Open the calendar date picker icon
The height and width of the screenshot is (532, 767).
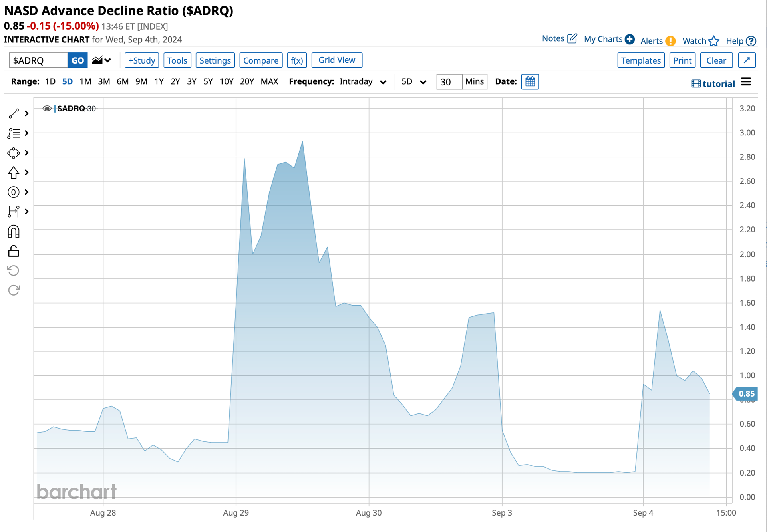tap(530, 82)
